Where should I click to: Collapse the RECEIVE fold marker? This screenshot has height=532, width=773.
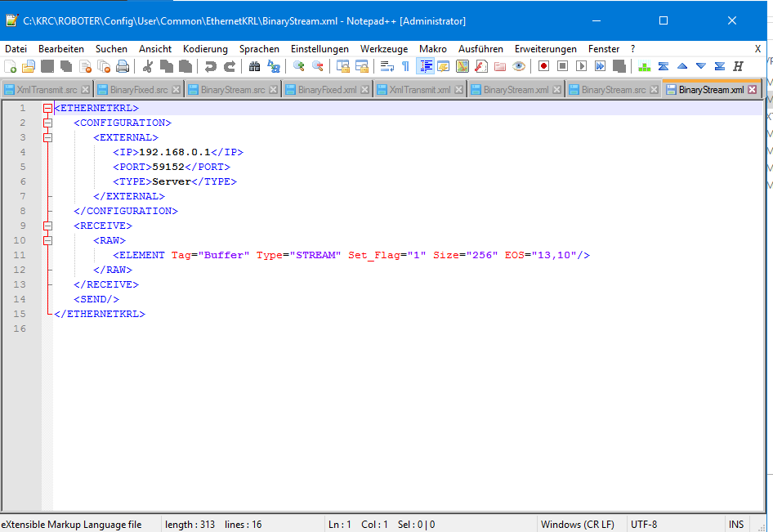(x=47, y=226)
